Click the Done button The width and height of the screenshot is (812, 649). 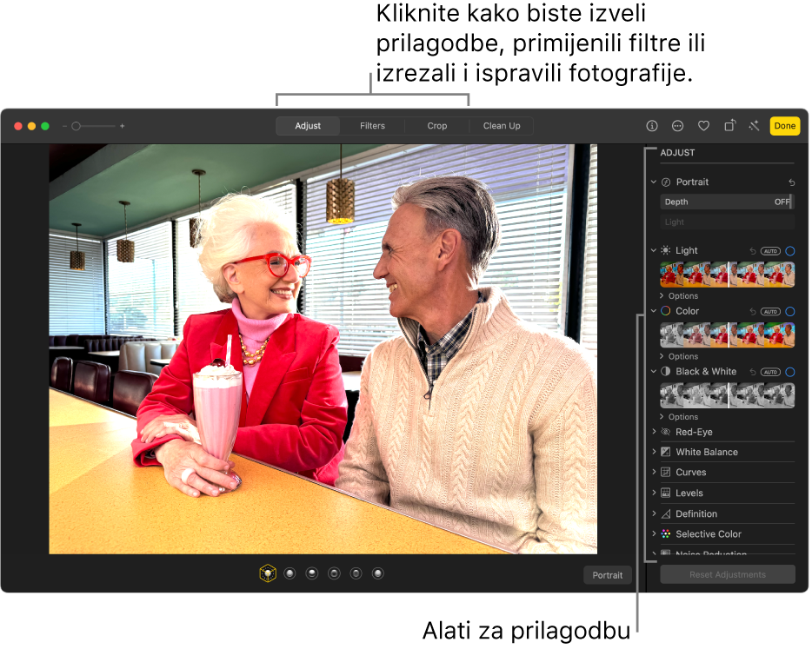coord(784,125)
